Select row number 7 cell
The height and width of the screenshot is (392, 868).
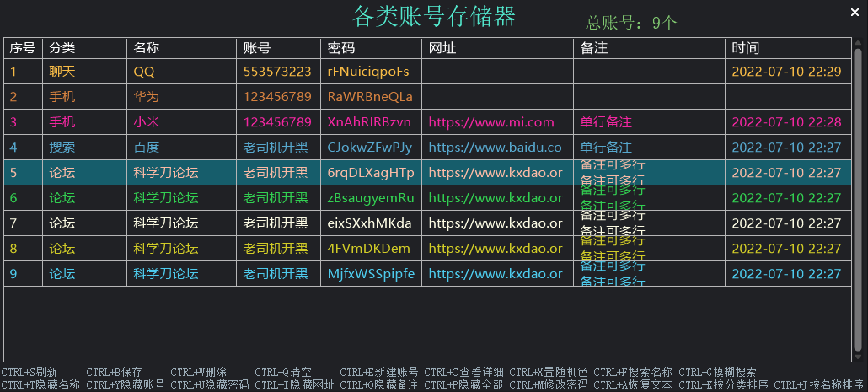(x=23, y=223)
